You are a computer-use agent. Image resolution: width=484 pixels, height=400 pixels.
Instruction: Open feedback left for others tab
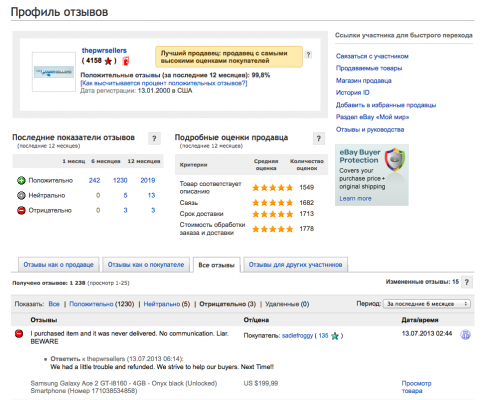(295, 265)
